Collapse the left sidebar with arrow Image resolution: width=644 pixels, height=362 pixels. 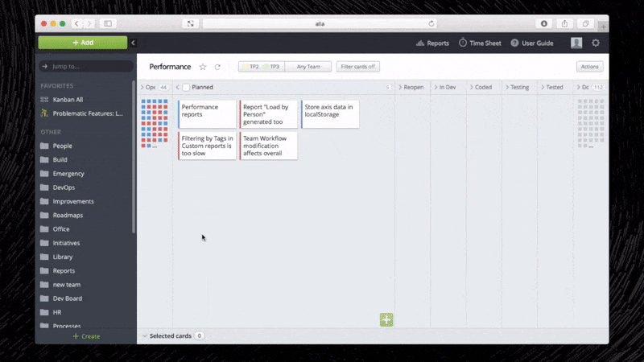133,43
